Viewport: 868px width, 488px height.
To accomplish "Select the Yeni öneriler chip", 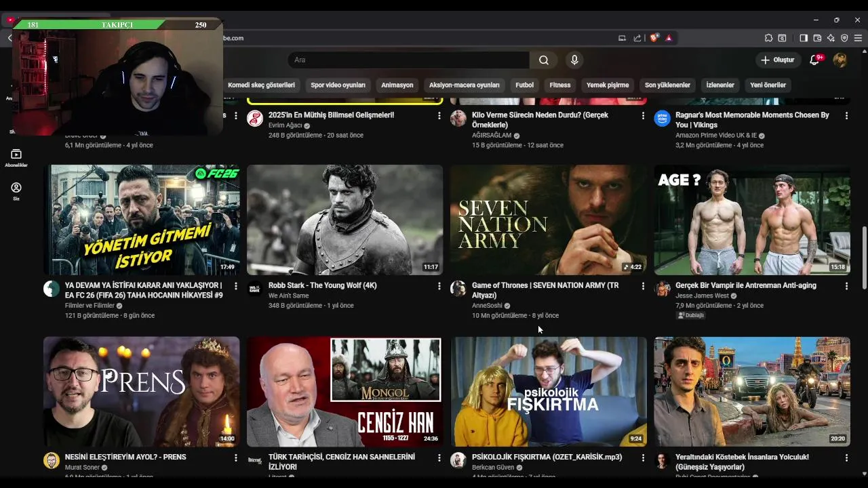I will [x=768, y=85].
